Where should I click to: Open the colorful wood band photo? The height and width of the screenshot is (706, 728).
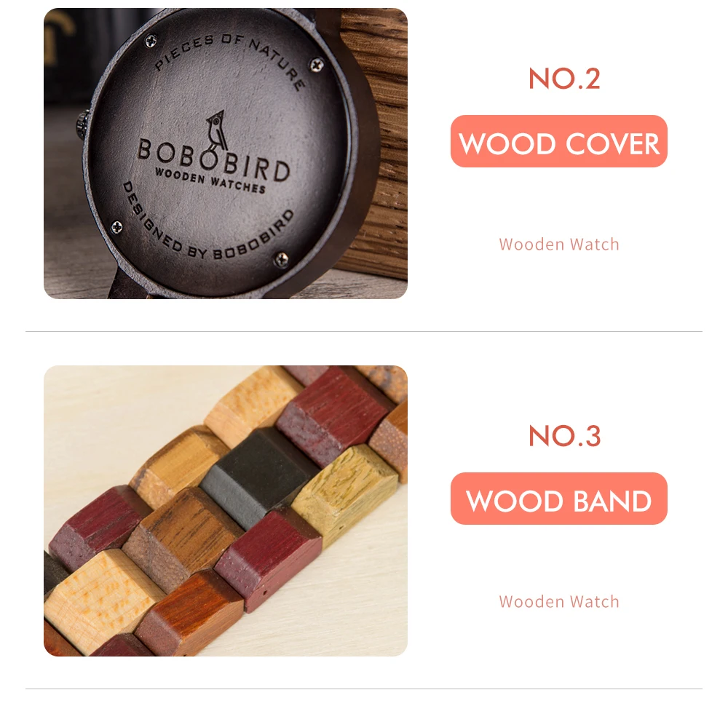[x=226, y=511]
